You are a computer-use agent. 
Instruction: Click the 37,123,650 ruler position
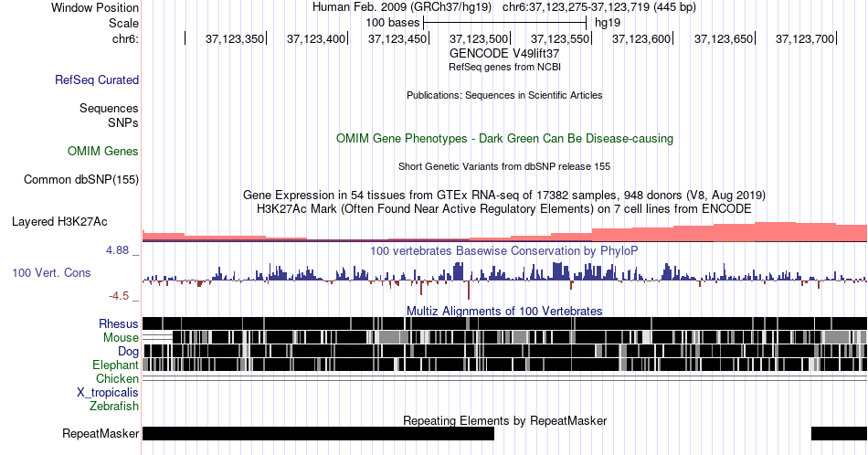[x=724, y=39]
